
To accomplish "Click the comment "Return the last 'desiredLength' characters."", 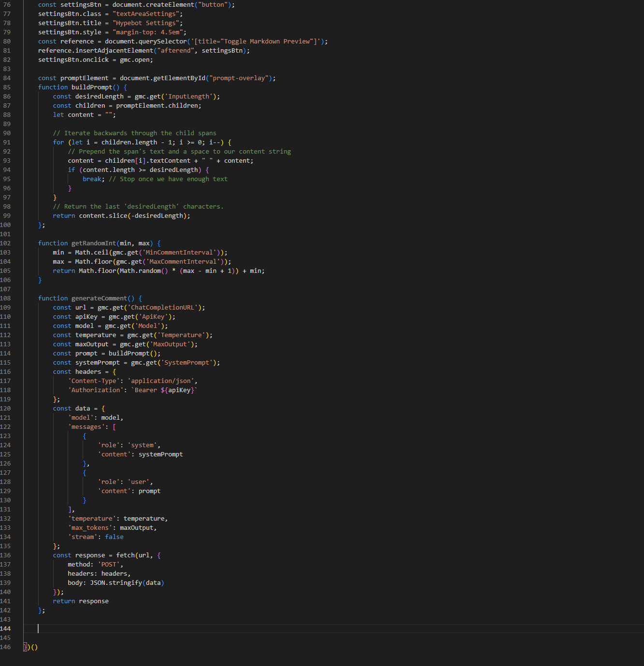I will click(139, 207).
